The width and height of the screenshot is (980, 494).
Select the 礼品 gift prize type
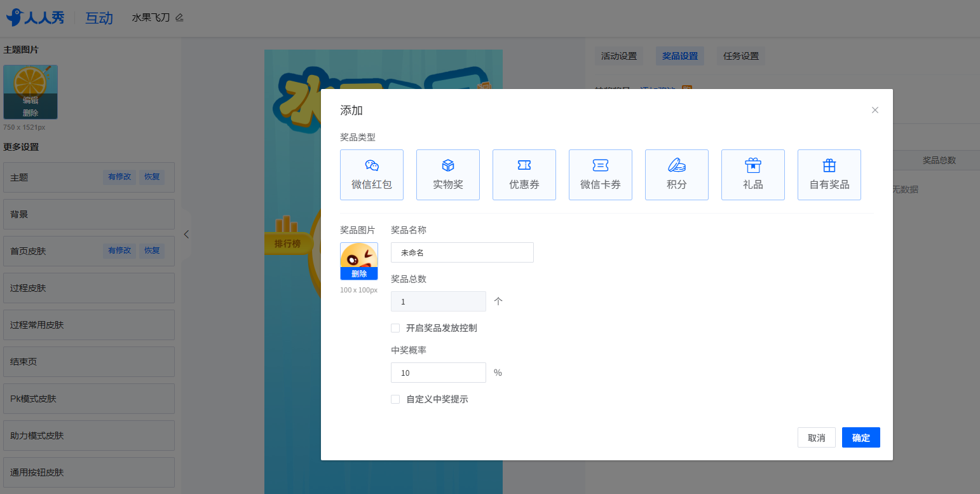[x=753, y=175]
